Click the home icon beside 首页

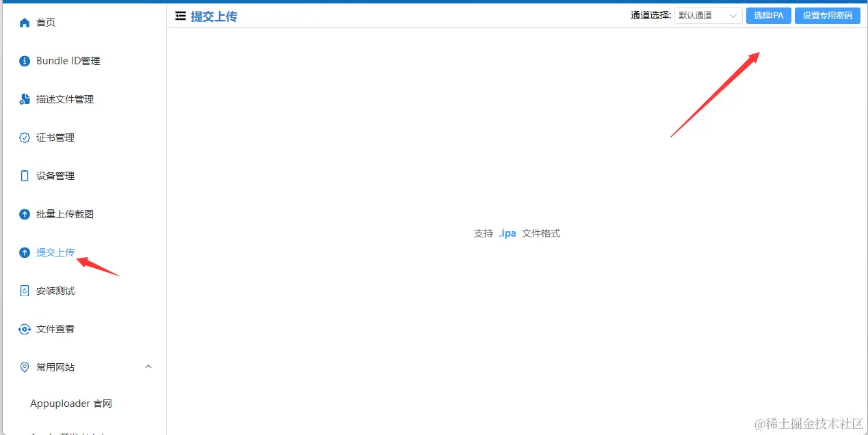click(x=25, y=23)
